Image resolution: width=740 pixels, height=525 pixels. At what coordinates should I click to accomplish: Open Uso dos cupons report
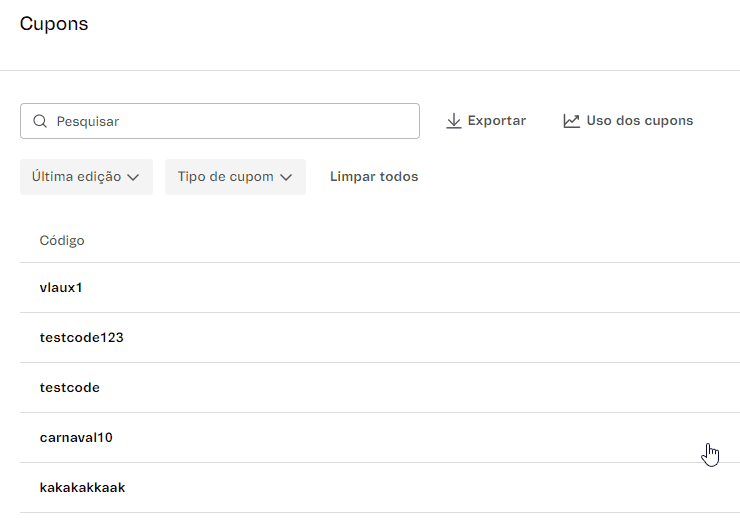(639, 121)
